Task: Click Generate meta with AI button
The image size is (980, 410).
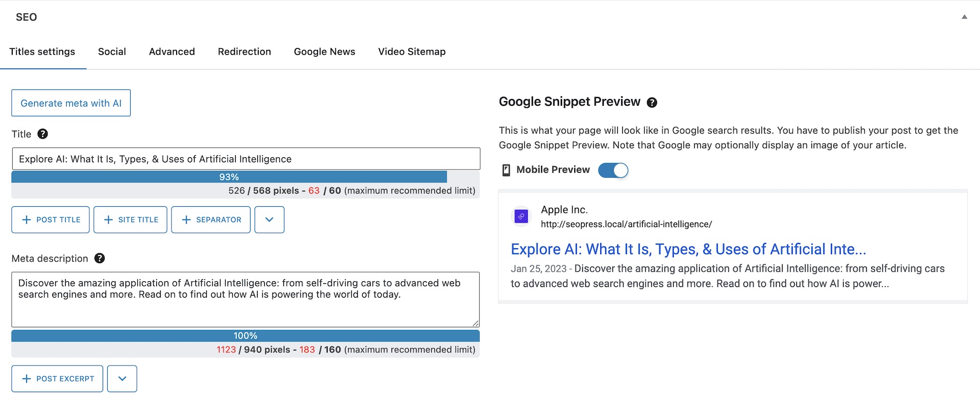Action: point(71,103)
